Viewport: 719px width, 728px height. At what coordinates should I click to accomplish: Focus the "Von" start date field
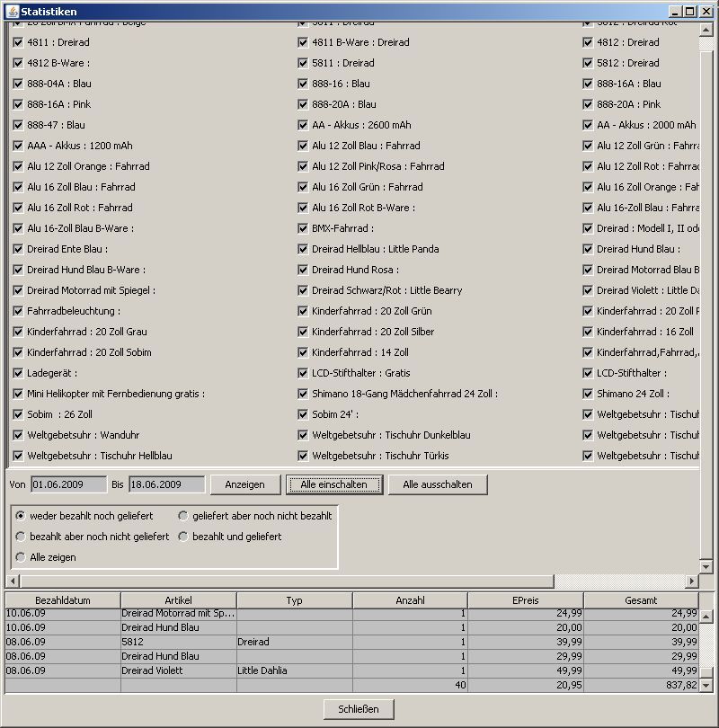tap(68, 484)
